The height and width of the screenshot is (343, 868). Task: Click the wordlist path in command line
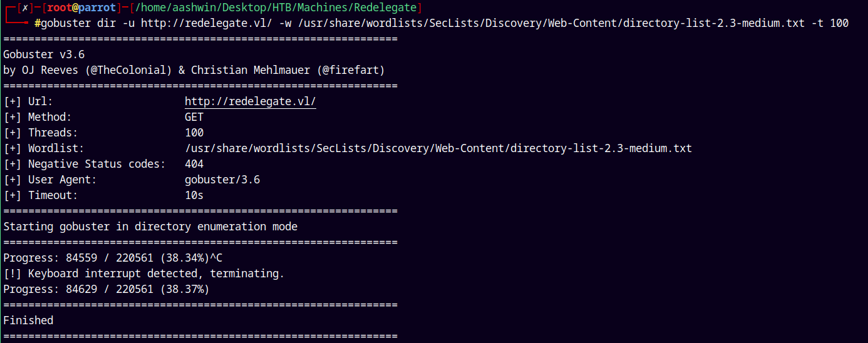pos(551,23)
